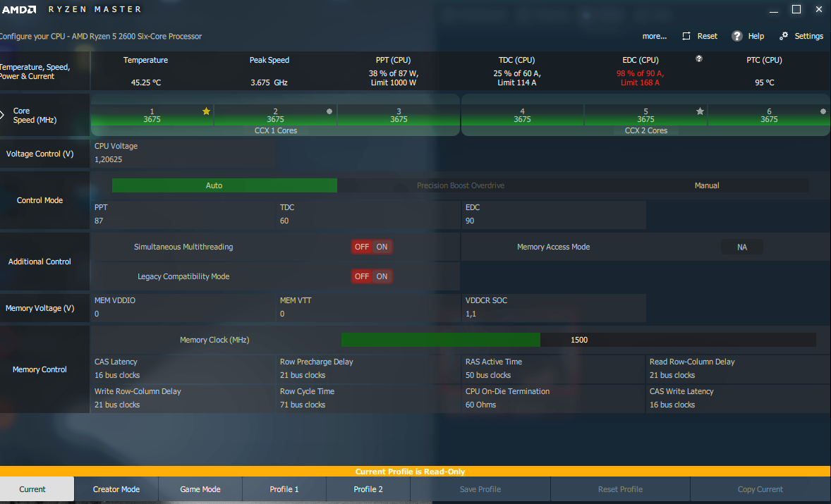Open the more... menu
This screenshot has width=831, height=504.
click(655, 36)
